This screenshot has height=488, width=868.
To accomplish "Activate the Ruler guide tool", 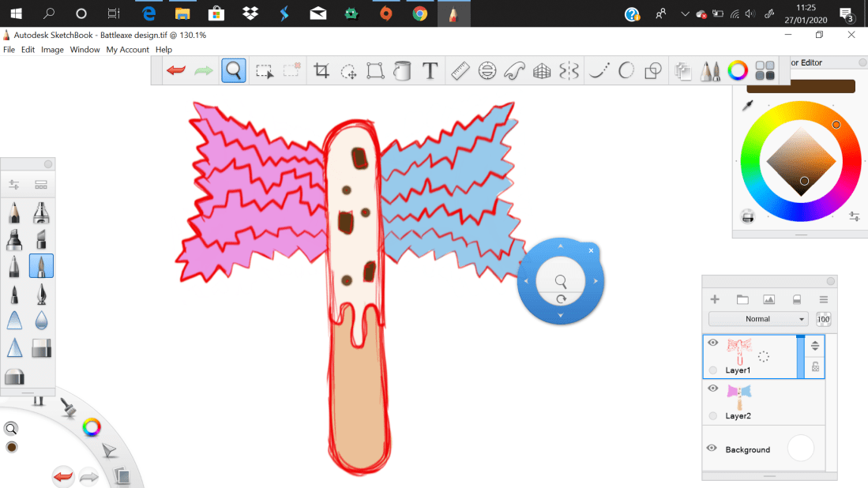I will click(460, 71).
